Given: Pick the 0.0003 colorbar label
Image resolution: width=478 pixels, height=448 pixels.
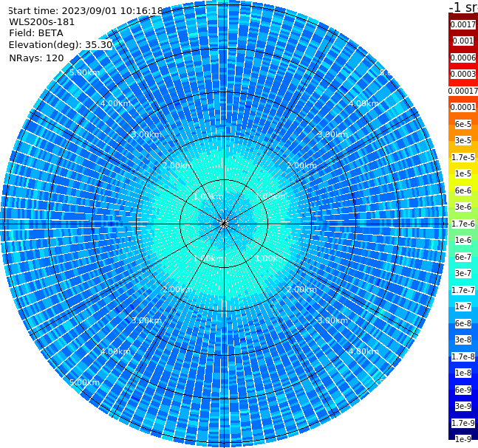Looking at the screenshot, I should [463, 74].
